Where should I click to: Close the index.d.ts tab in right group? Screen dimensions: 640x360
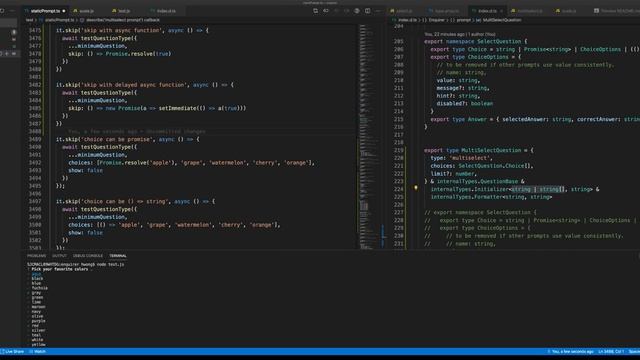tap(501, 11)
